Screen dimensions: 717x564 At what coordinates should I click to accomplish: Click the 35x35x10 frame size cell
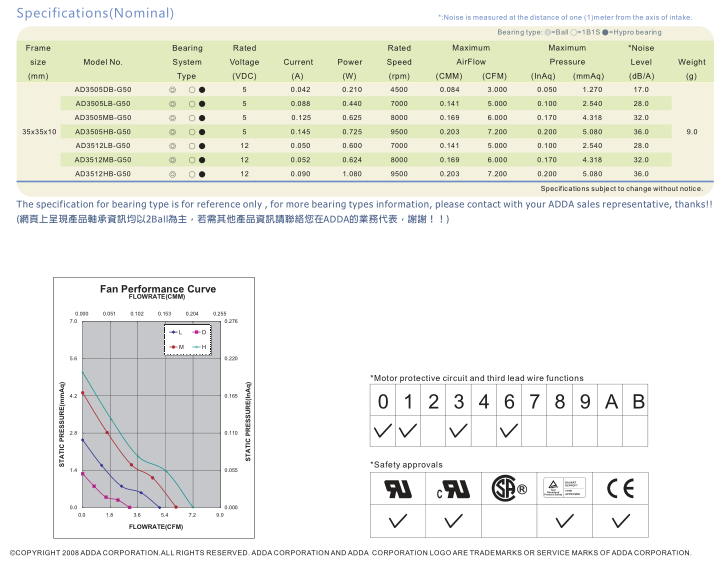pyautogui.click(x=39, y=132)
